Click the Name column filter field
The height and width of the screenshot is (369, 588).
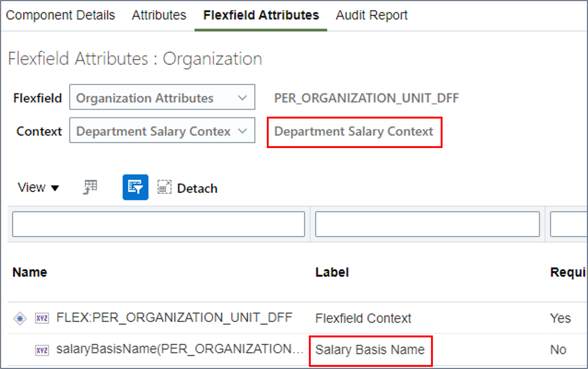click(158, 224)
